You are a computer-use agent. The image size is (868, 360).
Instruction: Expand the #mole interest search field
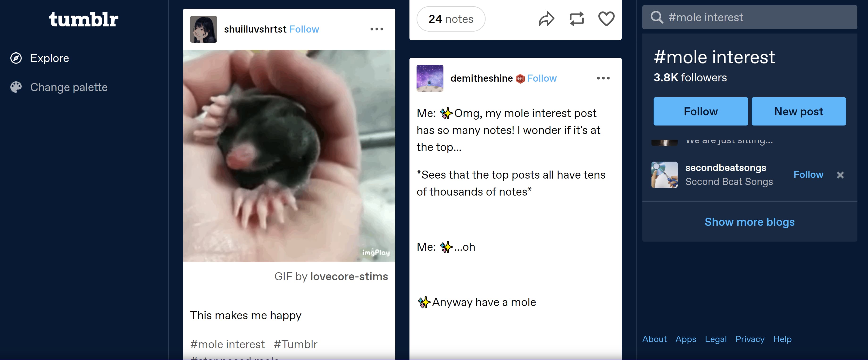(x=750, y=17)
